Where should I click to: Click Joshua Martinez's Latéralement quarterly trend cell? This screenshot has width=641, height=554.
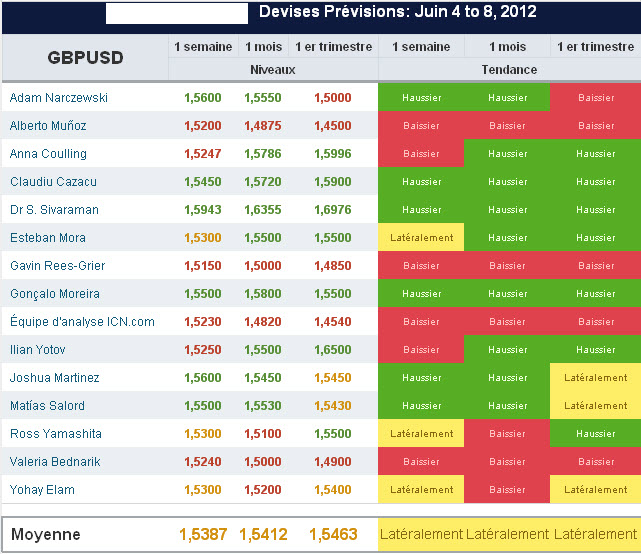(x=596, y=377)
